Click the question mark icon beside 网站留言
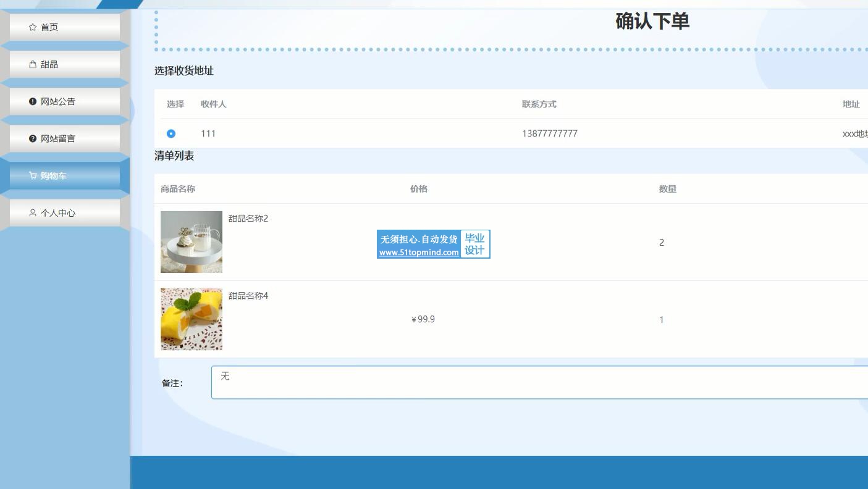The height and width of the screenshot is (489, 868). (x=33, y=138)
